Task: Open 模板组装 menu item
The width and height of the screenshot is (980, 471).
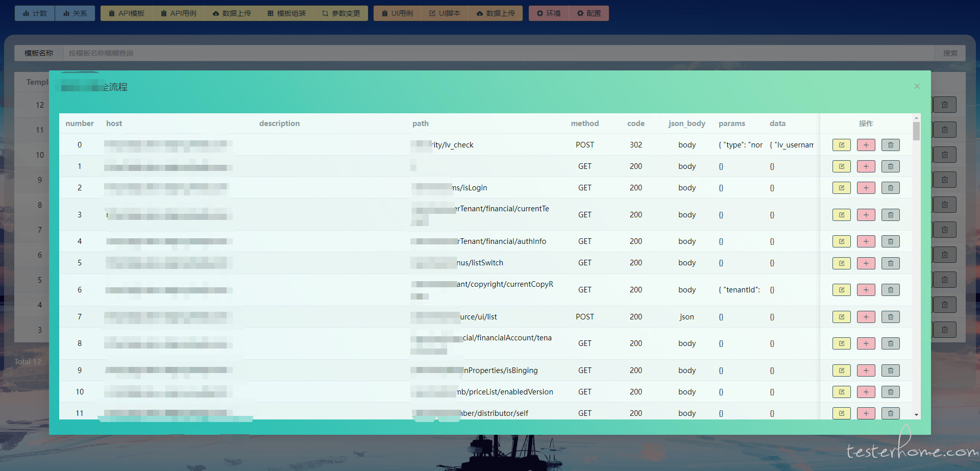Action: click(286, 13)
